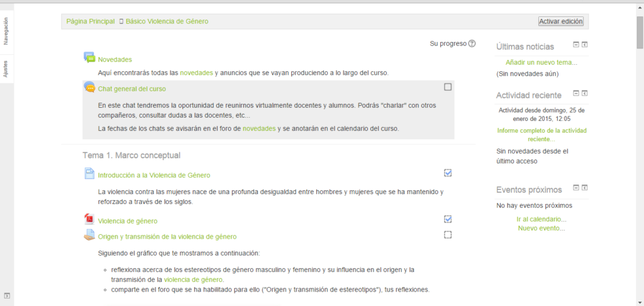Collapse the Últimas noticias block
This screenshot has width=644, height=306.
(x=575, y=45)
